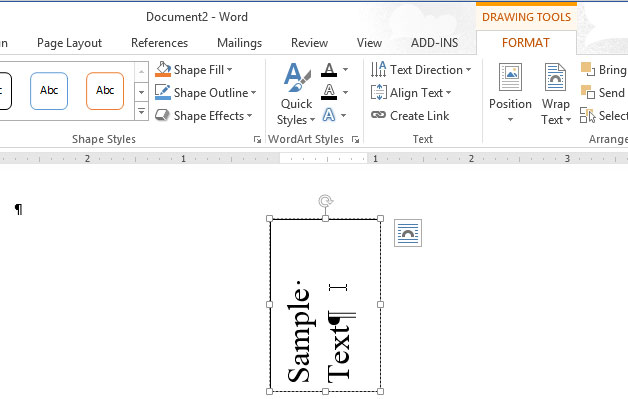The width and height of the screenshot is (628, 399).
Task: Click the Text Effects blue A icon
Action: [329, 115]
